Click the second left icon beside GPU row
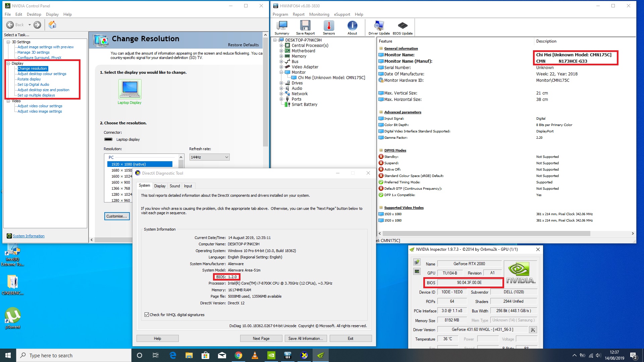 [x=417, y=271]
